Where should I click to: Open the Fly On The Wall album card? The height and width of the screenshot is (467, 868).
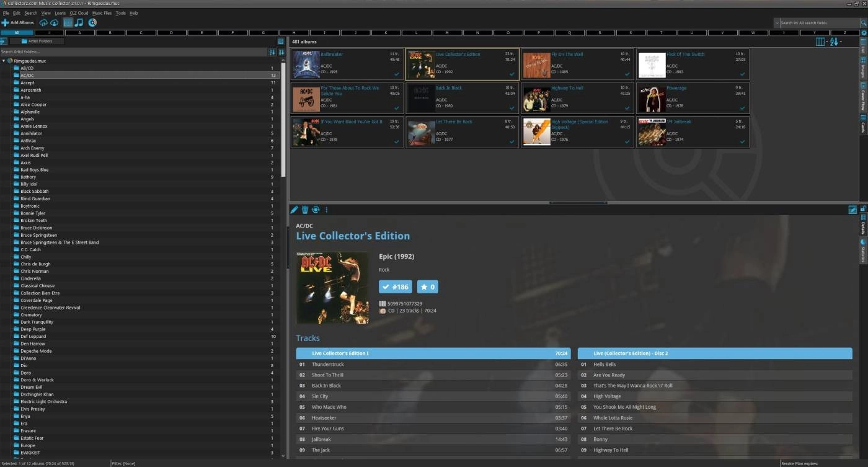click(x=577, y=64)
